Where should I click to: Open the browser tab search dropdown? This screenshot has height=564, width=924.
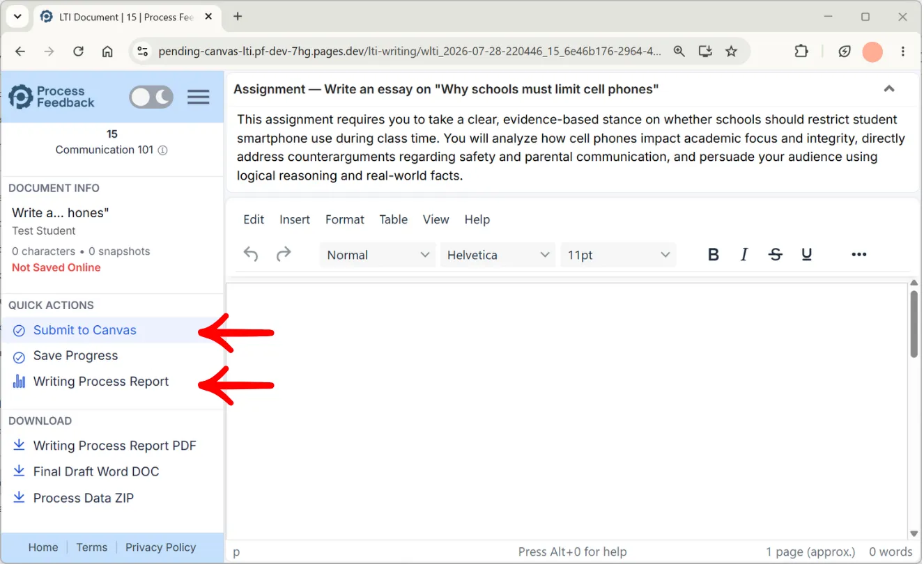click(17, 16)
